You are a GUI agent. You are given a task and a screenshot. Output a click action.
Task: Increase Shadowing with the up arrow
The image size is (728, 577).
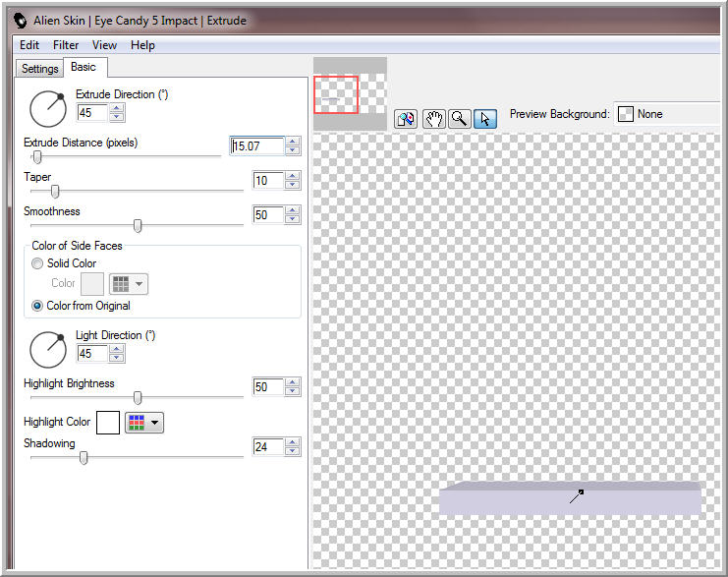(x=293, y=442)
